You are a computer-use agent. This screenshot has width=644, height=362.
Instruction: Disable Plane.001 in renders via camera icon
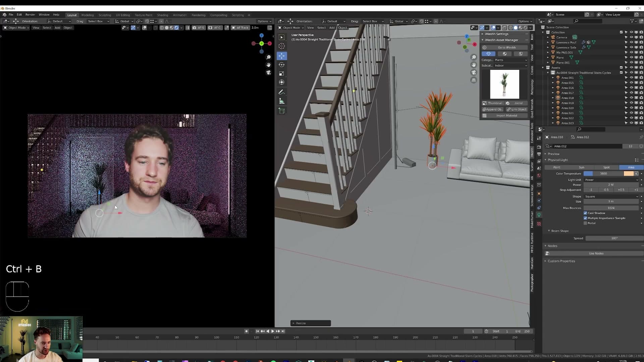pyautogui.click(x=641, y=63)
